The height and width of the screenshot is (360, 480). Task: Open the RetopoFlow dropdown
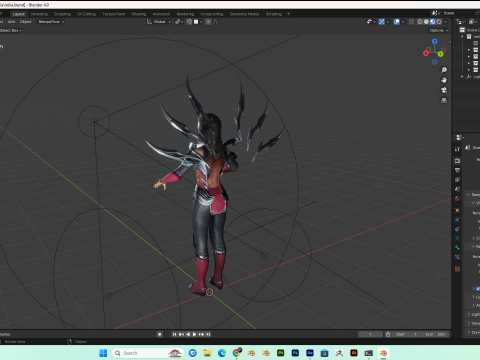pos(51,22)
